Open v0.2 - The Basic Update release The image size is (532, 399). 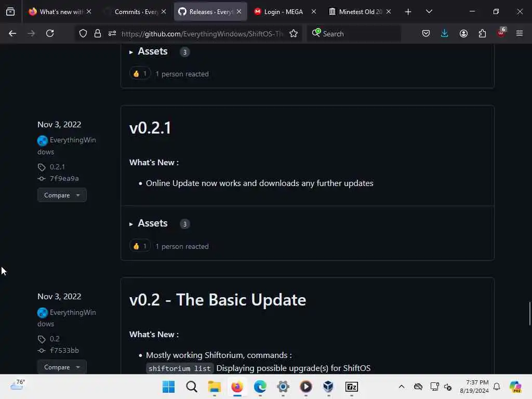click(x=218, y=300)
